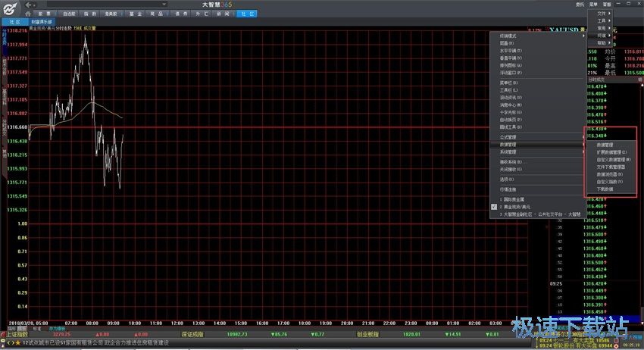The width and height of the screenshot is (644, 350).
Task: Click 客服 in the title bar
Action: pos(607,5)
